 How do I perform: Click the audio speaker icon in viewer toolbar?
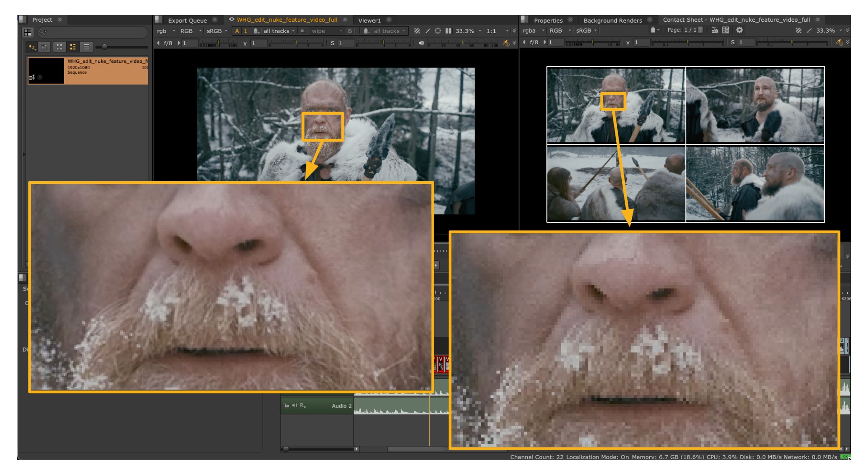click(421, 43)
